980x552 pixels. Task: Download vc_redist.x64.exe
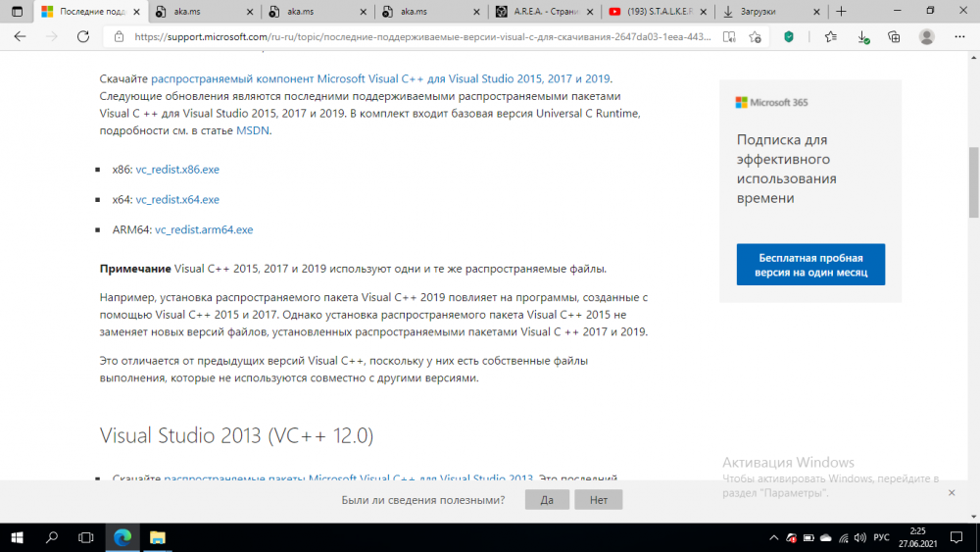coord(177,199)
